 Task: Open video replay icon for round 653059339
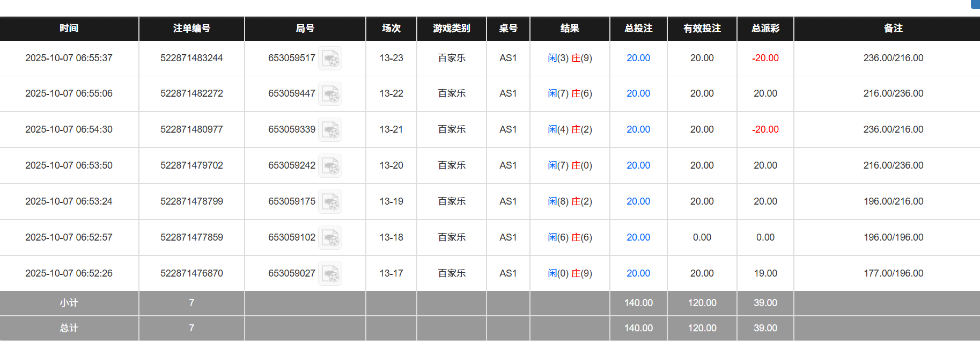[330, 130]
